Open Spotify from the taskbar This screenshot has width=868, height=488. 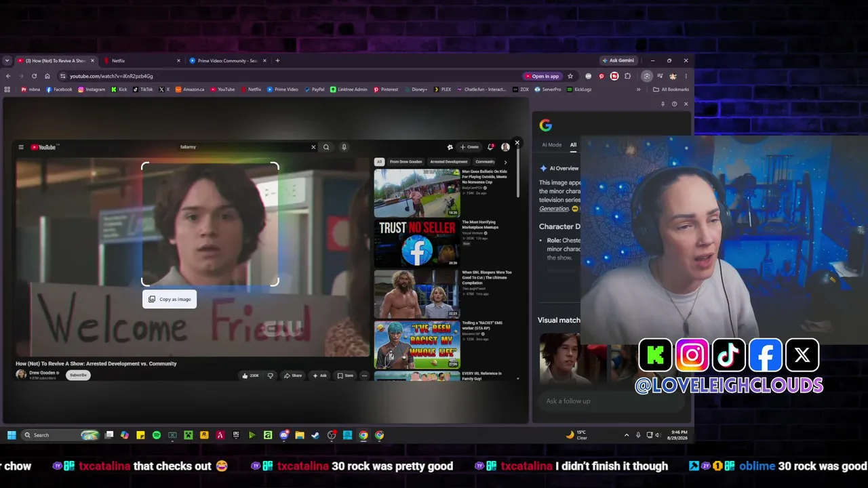tap(157, 435)
